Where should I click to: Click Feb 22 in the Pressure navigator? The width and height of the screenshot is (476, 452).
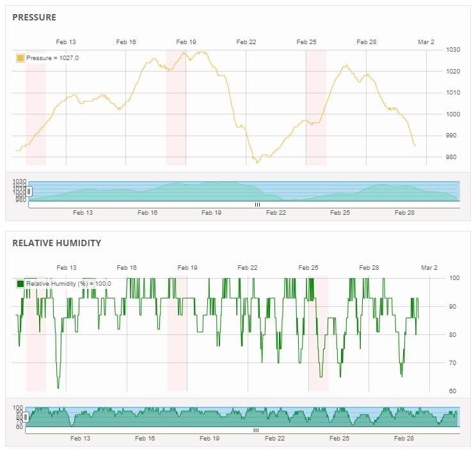276,213
